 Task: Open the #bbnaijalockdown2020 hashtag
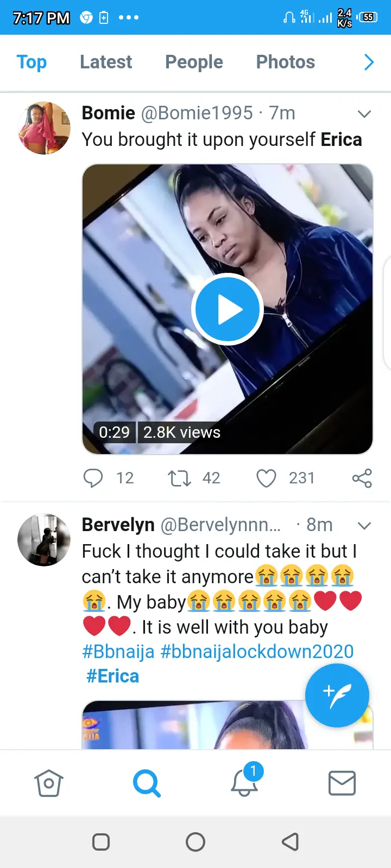(x=257, y=651)
